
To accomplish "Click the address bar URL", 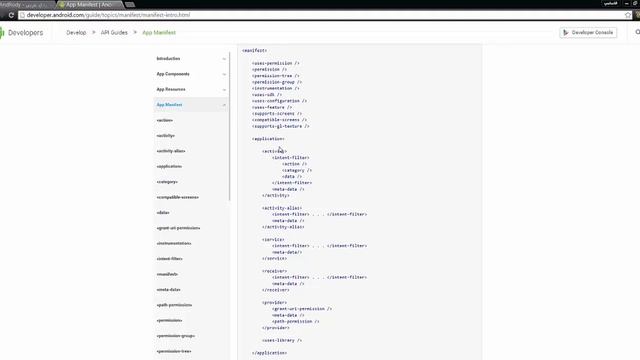I will (108, 15).
